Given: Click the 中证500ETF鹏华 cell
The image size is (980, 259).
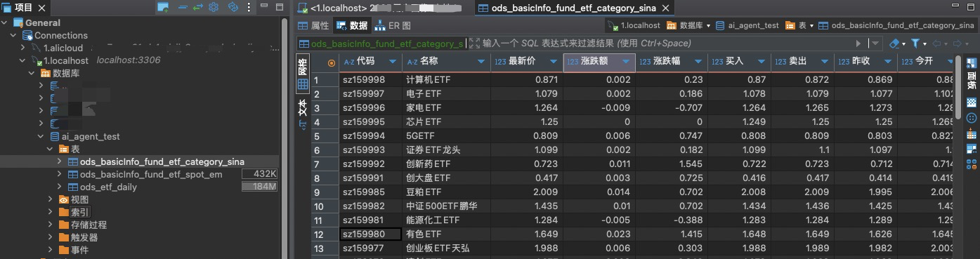Looking at the screenshot, I should 447,206.
